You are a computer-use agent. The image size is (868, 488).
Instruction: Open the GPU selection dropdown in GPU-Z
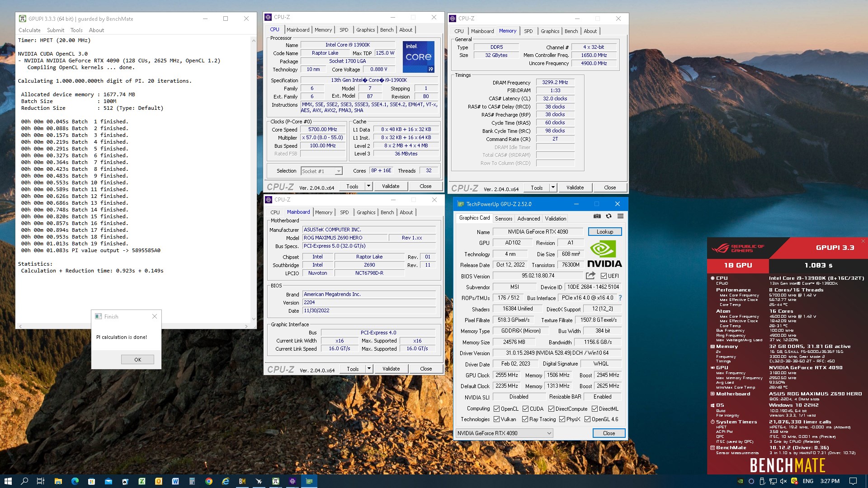[x=505, y=433]
